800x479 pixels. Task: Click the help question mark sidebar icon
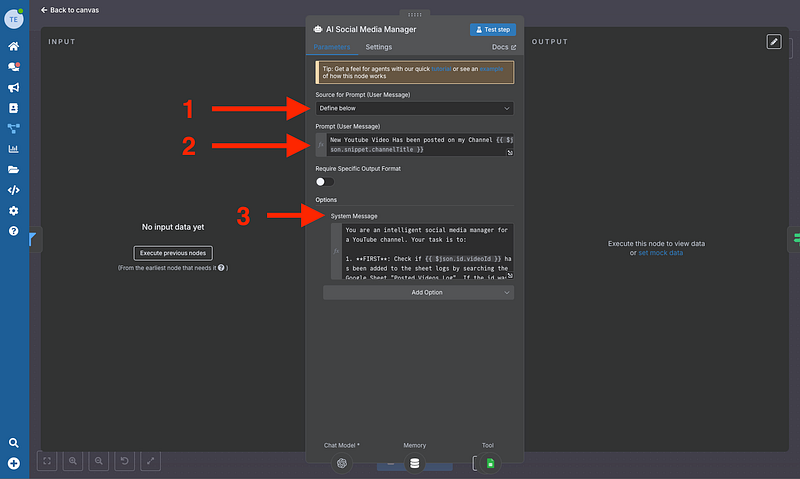pyautogui.click(x=14, y=231)
